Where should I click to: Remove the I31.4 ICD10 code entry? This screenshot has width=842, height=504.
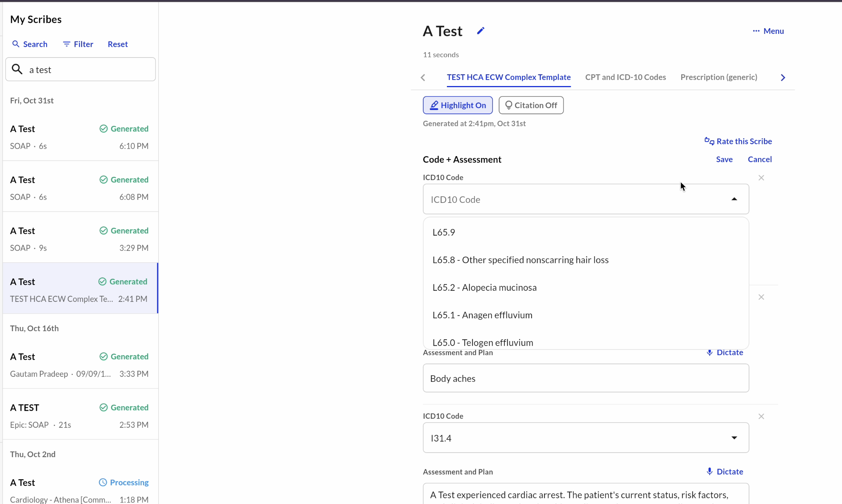[x=761, y=416]
